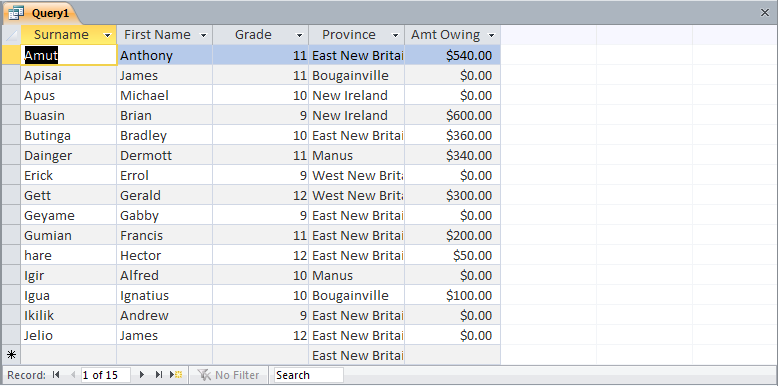The width and height of the screenshot is (778, 386).
Task: Click the new record row selector asterisk
Action: [x=11, y=355]
